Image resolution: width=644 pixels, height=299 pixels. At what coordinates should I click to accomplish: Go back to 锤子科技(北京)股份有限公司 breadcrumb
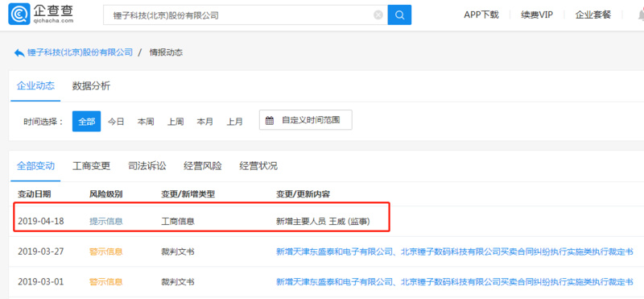pyautogui.click(x=80, y=52)
